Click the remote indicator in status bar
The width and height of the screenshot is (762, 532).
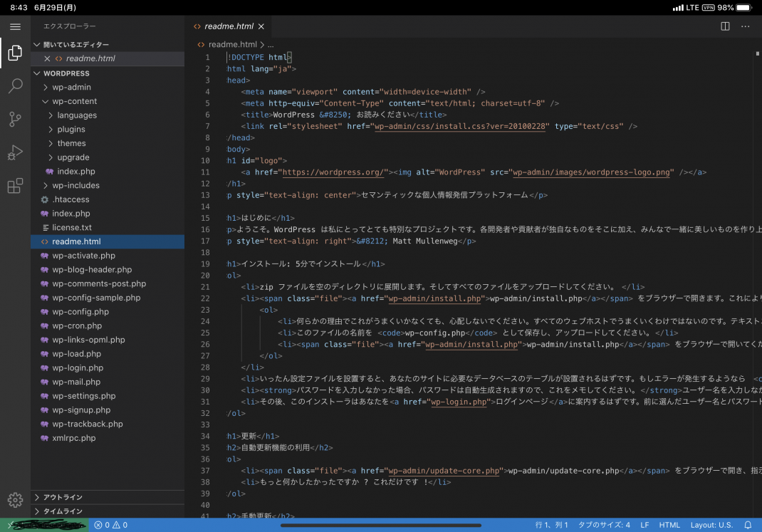click(x=44, y=525)
